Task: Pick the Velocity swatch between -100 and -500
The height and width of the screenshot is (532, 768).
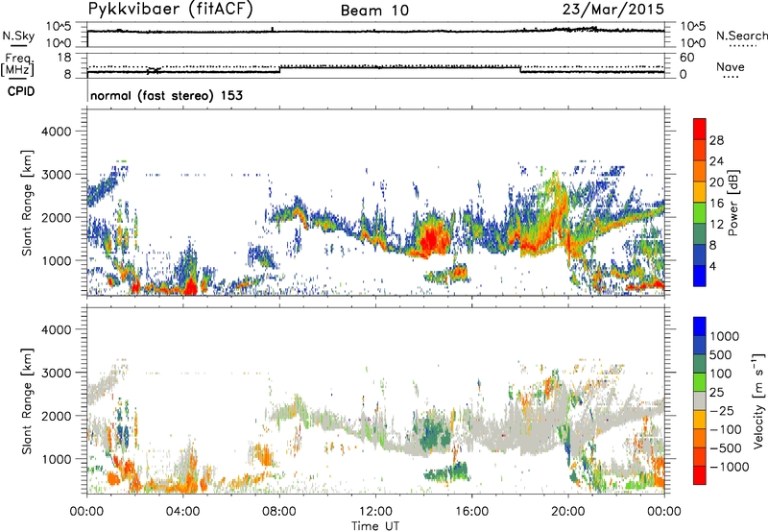Action: click(700, 438)
